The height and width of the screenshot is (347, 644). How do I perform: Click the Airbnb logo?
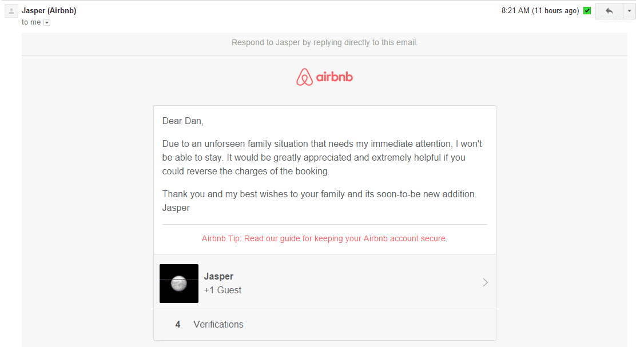pyautogui.click(x=324, y=77)
